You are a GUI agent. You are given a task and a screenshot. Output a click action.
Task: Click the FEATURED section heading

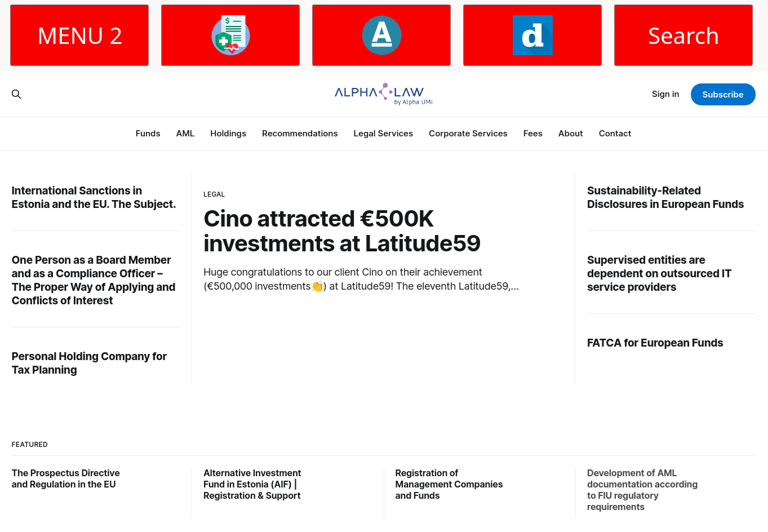point(30,445)
